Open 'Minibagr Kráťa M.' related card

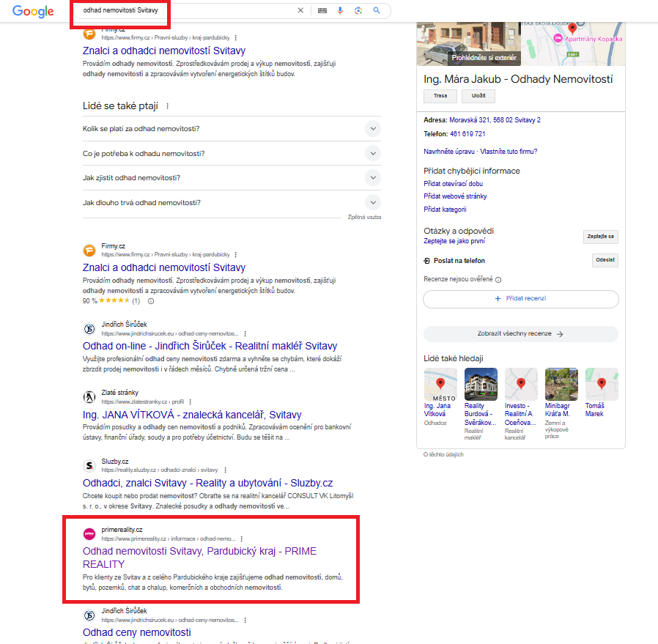click(561, 403)
